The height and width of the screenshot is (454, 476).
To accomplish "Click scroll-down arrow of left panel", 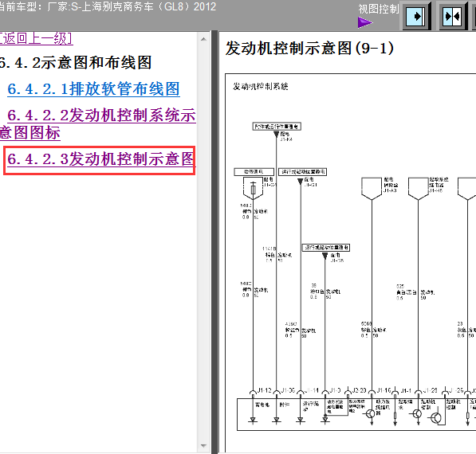I will pyautogui.click(x=203, y=445).
